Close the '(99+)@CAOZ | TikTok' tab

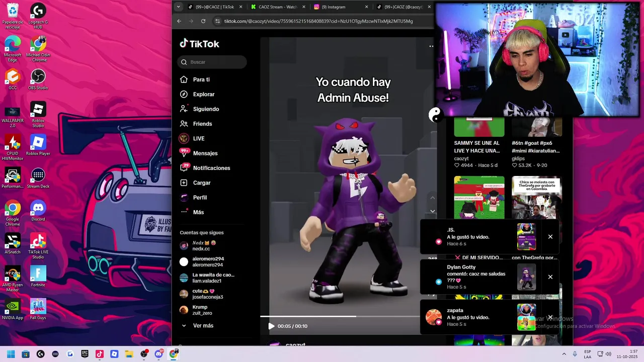tap(241, 7)
